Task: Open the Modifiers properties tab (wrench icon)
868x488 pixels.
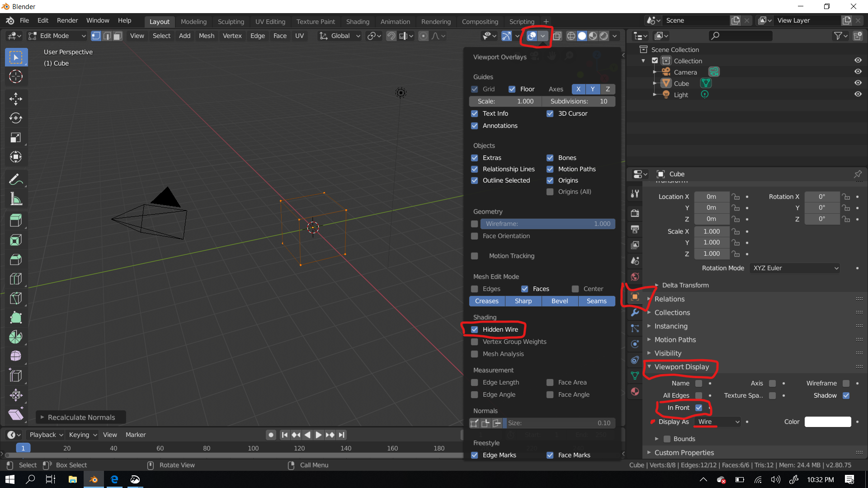Action: click(x=635, y=313)
